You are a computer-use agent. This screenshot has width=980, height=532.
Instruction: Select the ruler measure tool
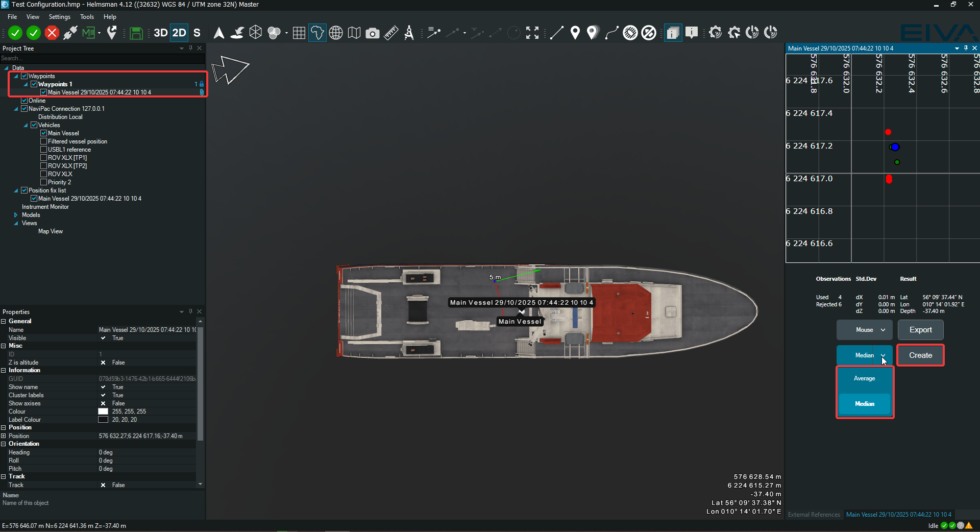[x=391, y=33]
